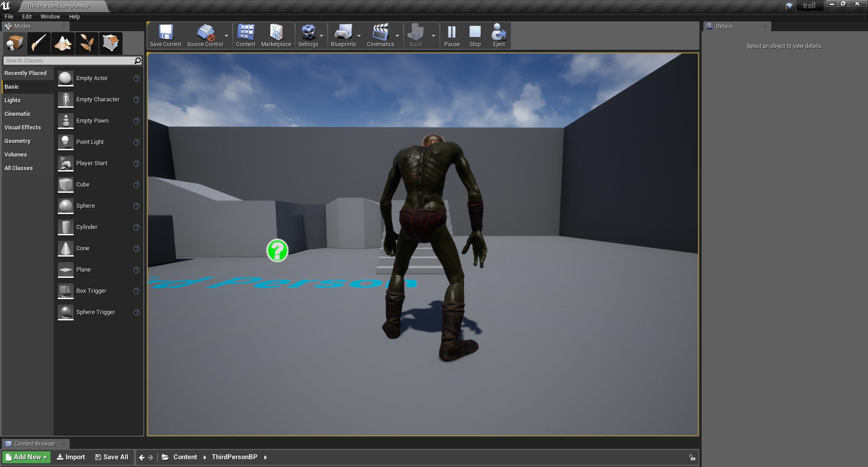Select the Box Trigger icon

point(66,291)
